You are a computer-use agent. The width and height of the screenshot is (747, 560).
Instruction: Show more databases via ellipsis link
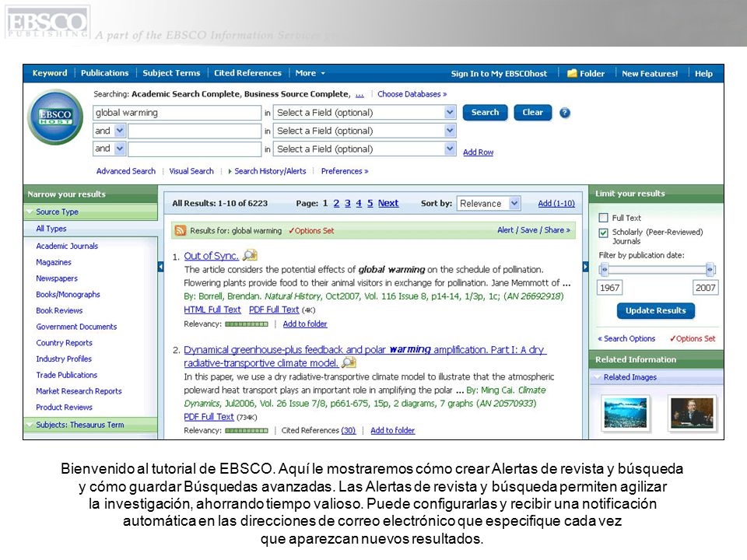tap(359, 94)
